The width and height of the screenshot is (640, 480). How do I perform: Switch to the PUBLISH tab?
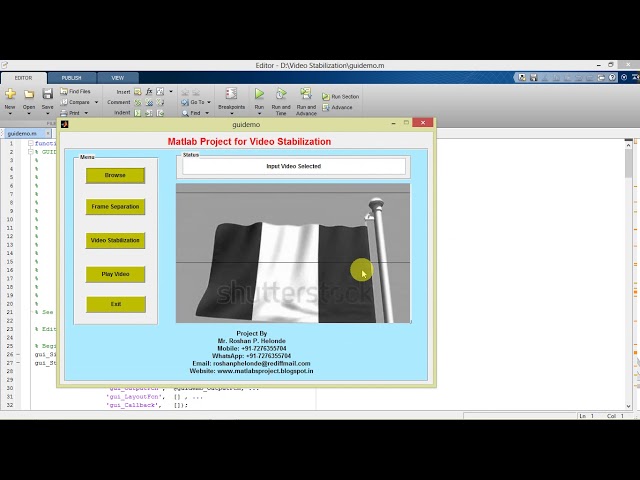71,78
